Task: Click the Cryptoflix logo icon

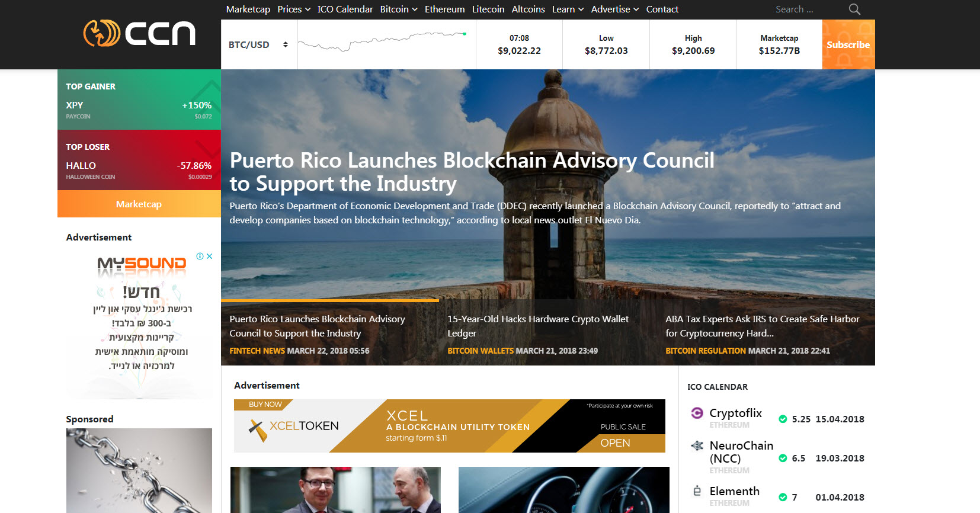Action: tap(697, 413)
